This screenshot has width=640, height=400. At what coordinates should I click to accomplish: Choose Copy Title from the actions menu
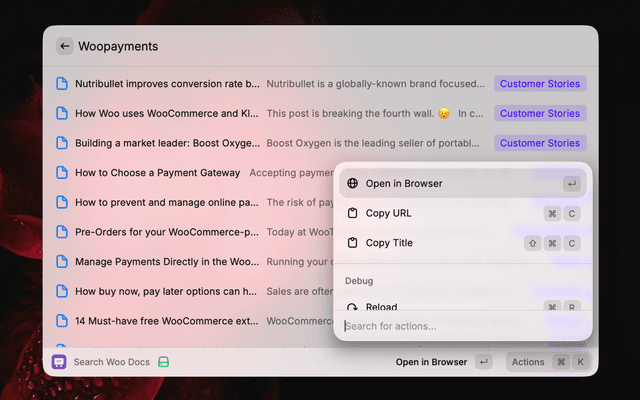389,243
